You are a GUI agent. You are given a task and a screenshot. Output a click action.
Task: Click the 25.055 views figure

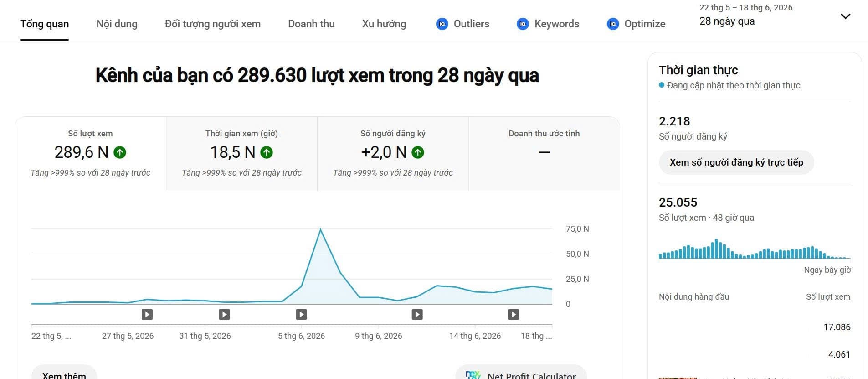tap(678, 202)
